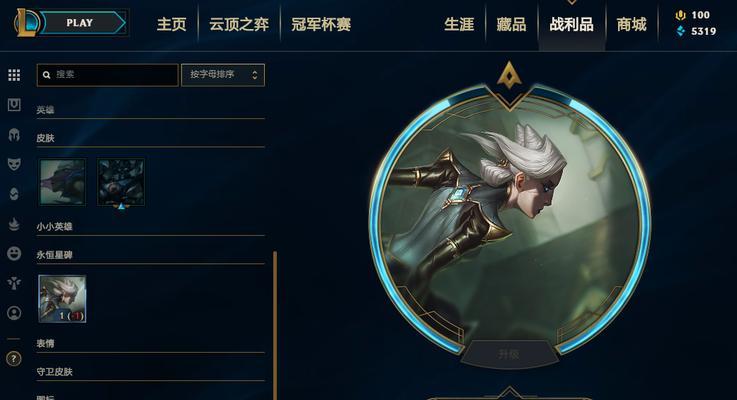Open the 商城 store tab
The width and height of the screenshot is (737, 400).
[x=631, y=24]
